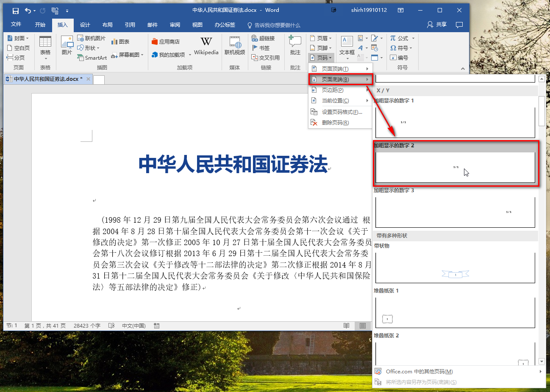
Task: Insert a cross-reference (交叉引用)
Action: coord(266,58)
